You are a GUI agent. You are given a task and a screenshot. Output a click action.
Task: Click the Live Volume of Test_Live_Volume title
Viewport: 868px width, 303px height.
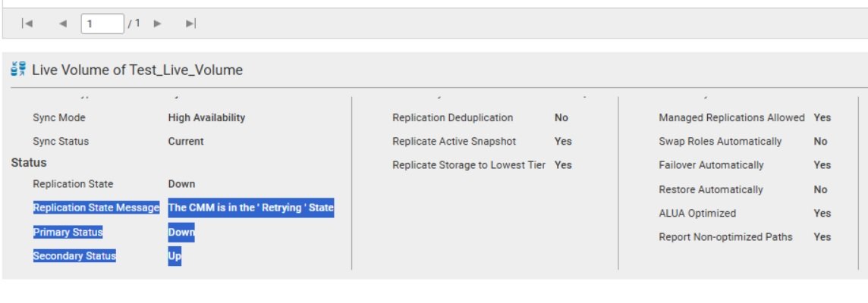[137, 70]
